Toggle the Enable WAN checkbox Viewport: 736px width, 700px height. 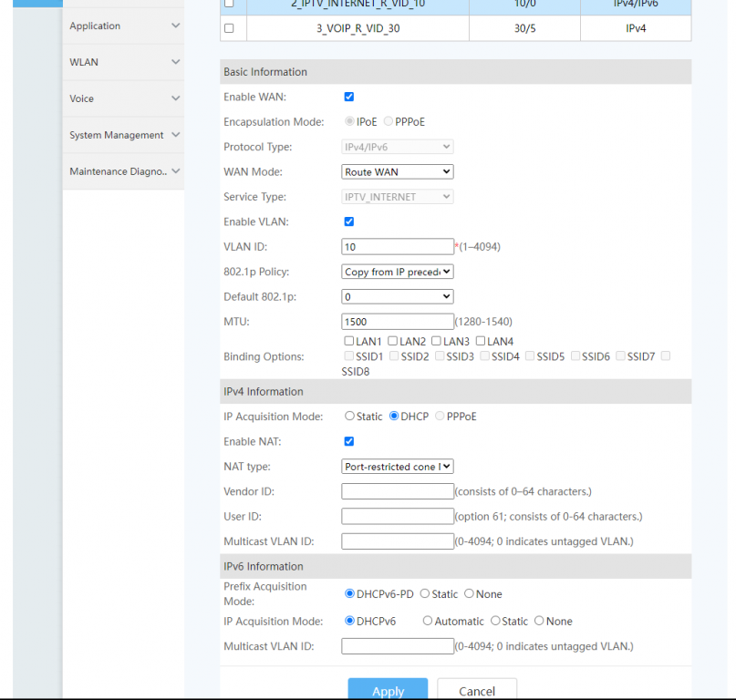(x=349, y=97)
